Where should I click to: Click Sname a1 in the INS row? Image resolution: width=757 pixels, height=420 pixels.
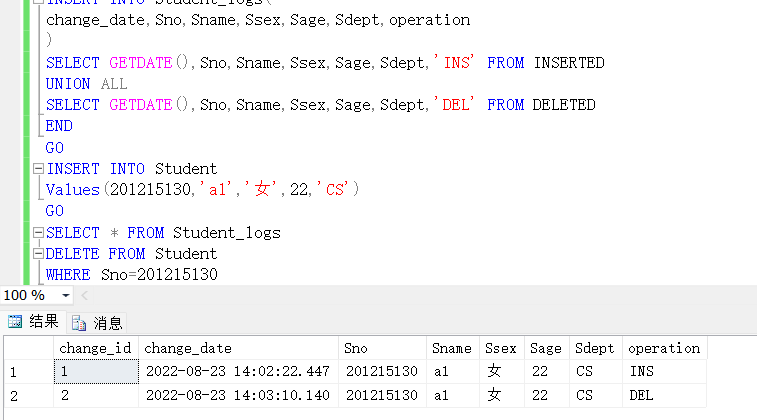453,371
